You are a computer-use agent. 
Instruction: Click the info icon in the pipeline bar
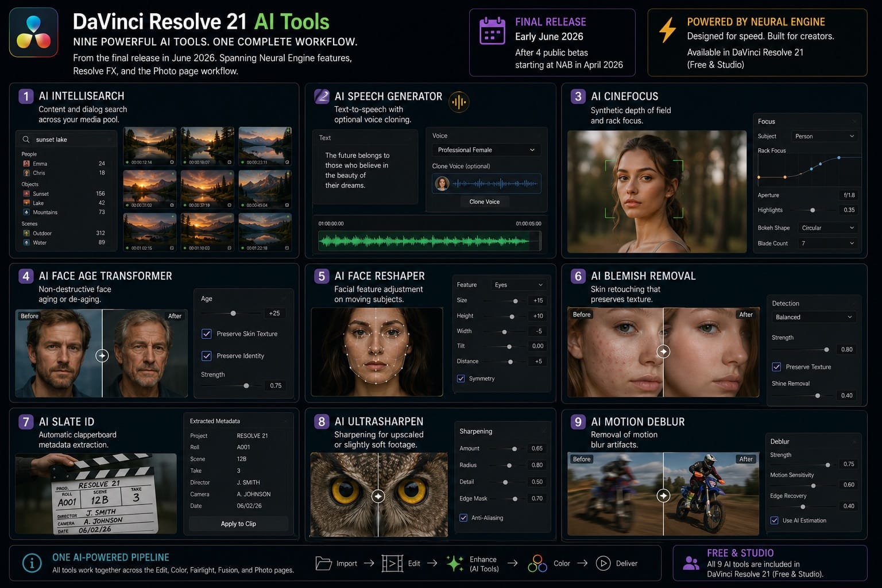pyautogui.click(x=32, y=563)
